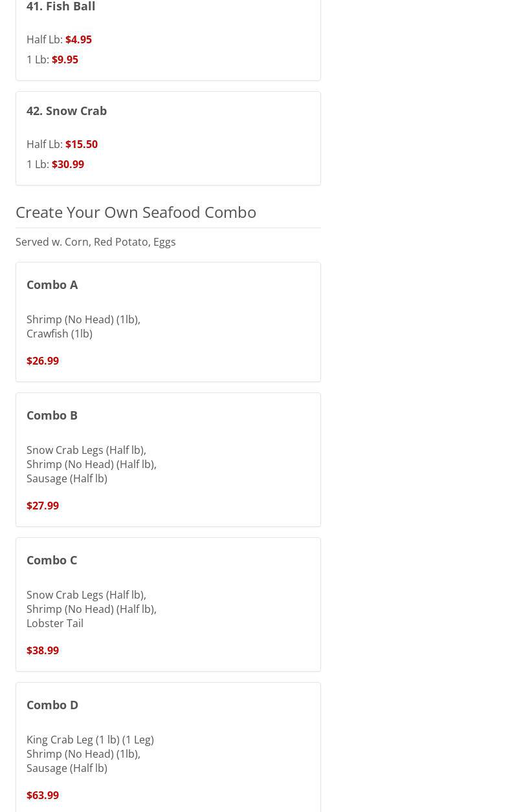This screenshot has height=812, width=508.
Task: Select Snow Crab Half Lb $15.50 price
Action: [x=82, y=144]
